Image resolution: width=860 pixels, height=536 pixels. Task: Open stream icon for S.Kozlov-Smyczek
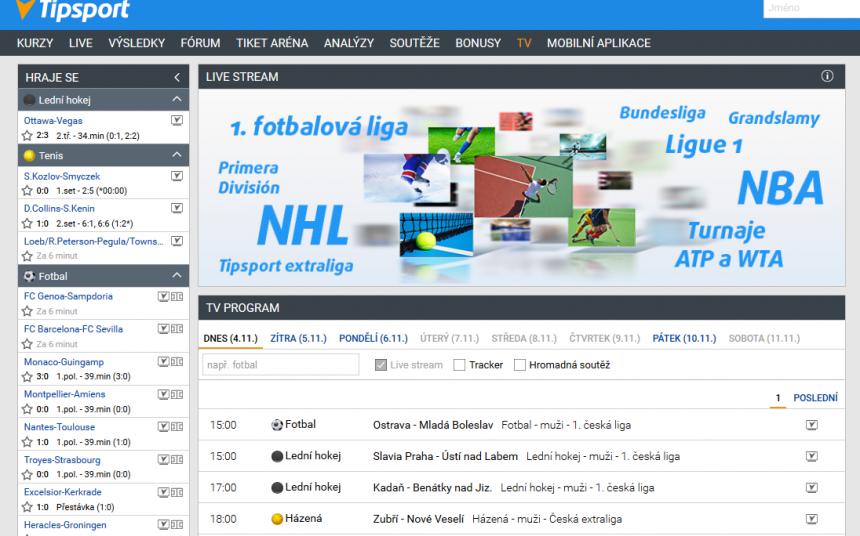point(177,176)
